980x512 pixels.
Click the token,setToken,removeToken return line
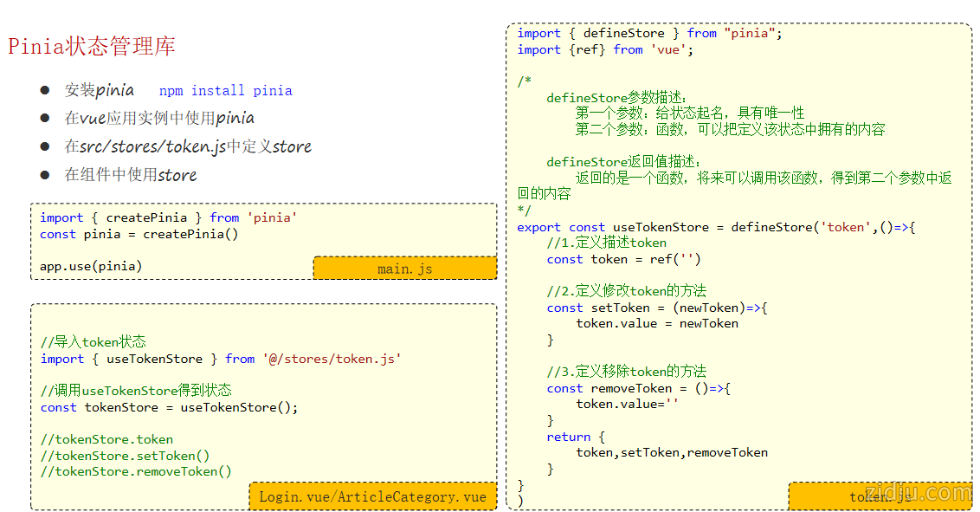(672, 452)
